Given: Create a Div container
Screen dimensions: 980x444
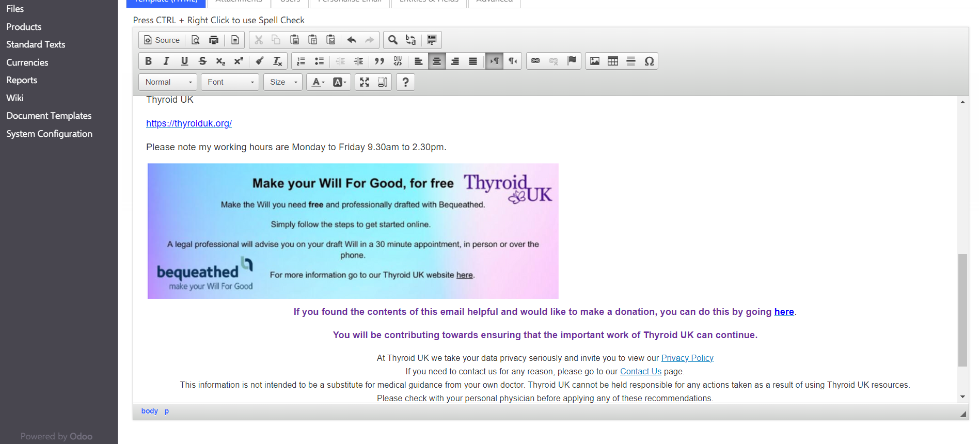Looking at the screenshot, I should point(398,61).
